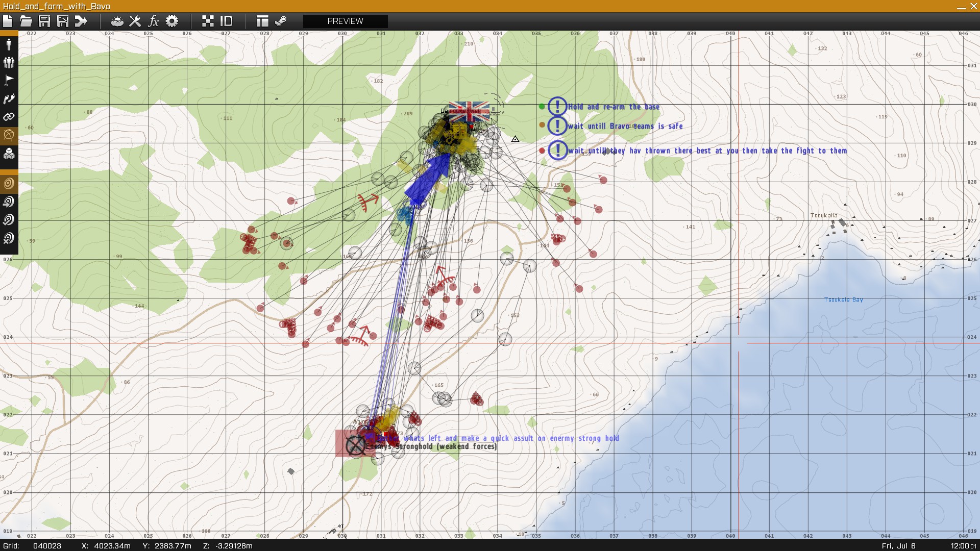Click the Enemys Stronghold marker icon
The height and width of the screenshot is (551, 980).
click(355, 445)
